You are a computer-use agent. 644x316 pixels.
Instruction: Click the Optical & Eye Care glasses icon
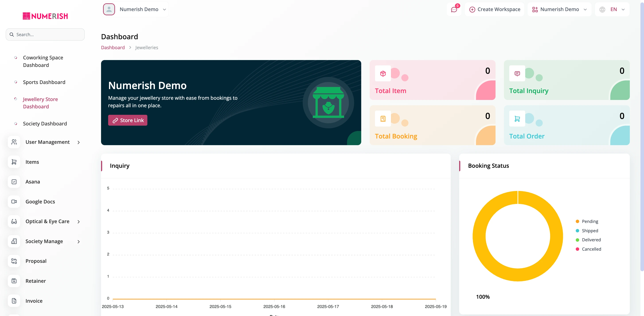click(x=14, y=221)
